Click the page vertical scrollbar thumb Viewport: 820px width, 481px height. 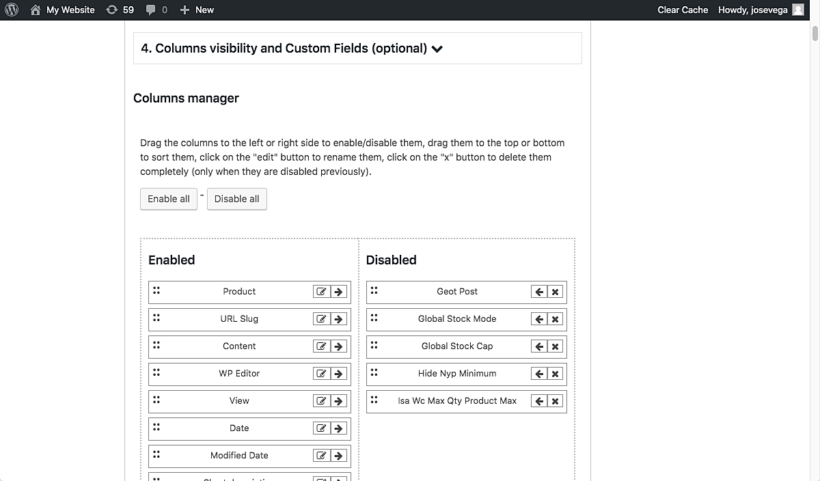pos(815,32)
